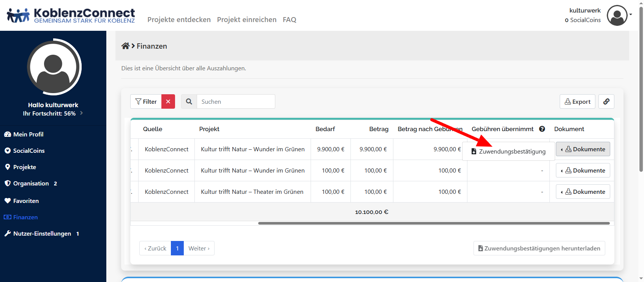Open Dokumente dropdown in second row
This screenshot has width=644, height=282.
coord(583,170)
